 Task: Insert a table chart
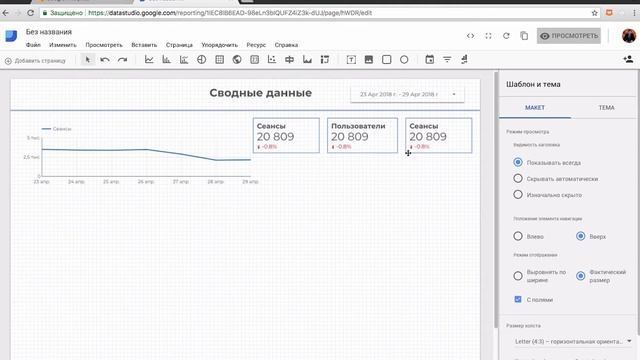(220, 60)
